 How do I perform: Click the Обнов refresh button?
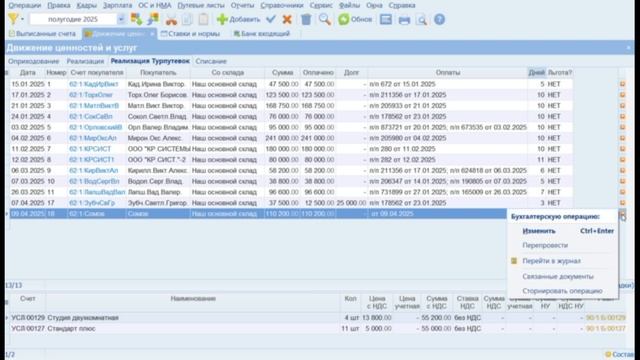tap(355, 19)
